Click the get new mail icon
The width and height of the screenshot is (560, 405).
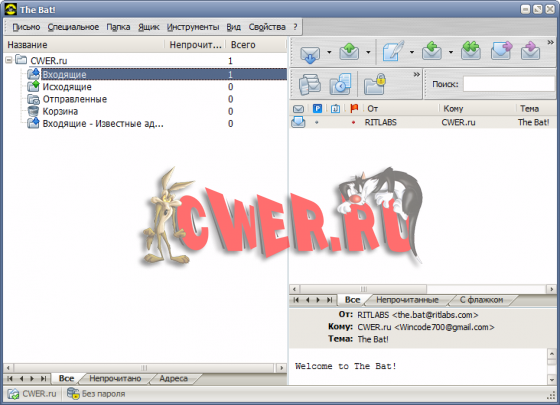click(310, 53)
